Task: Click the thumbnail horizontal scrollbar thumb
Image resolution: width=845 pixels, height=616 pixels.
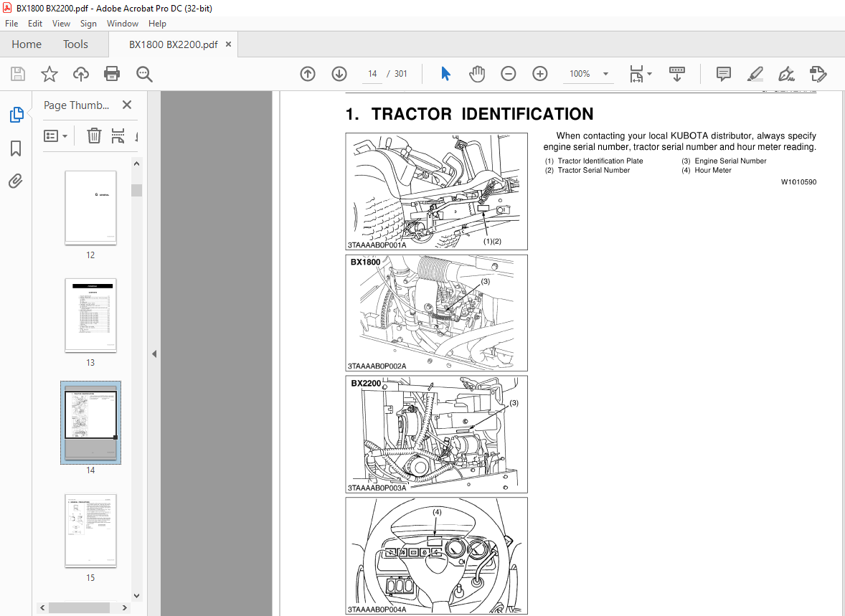Action: [79, 607]
